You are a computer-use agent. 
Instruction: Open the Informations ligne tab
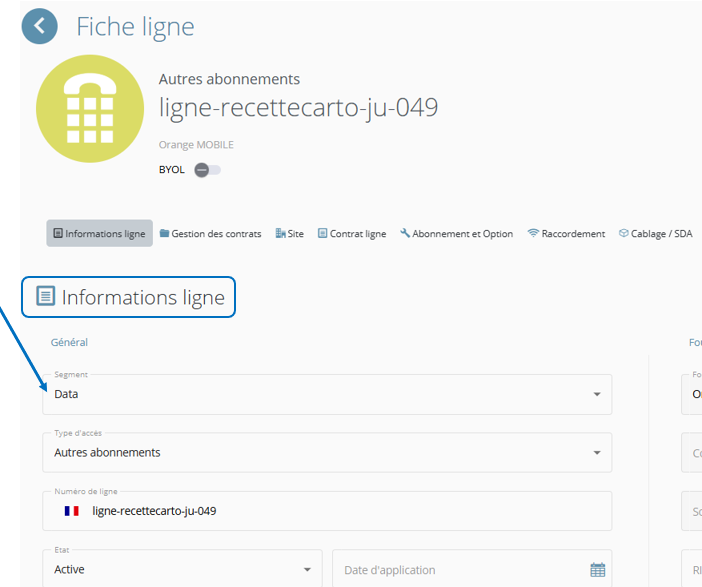pyautogui.click(x=99, y=234)
